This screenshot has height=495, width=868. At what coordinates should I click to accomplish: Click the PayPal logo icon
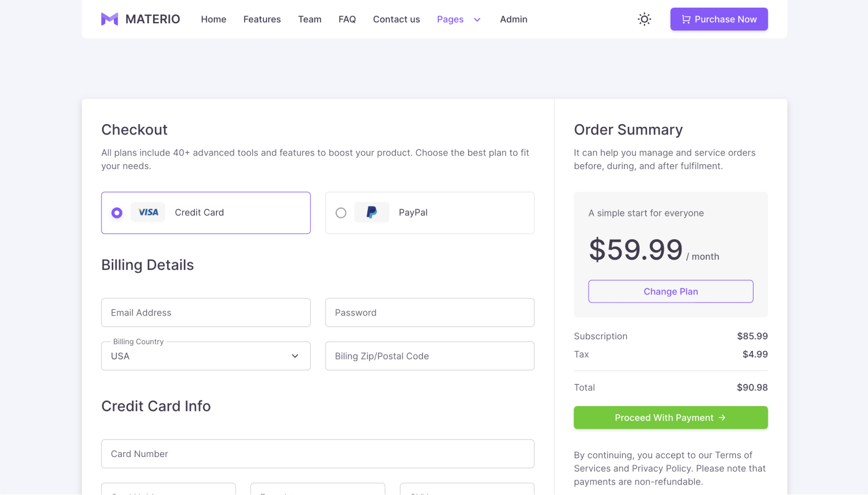point(372,213)
